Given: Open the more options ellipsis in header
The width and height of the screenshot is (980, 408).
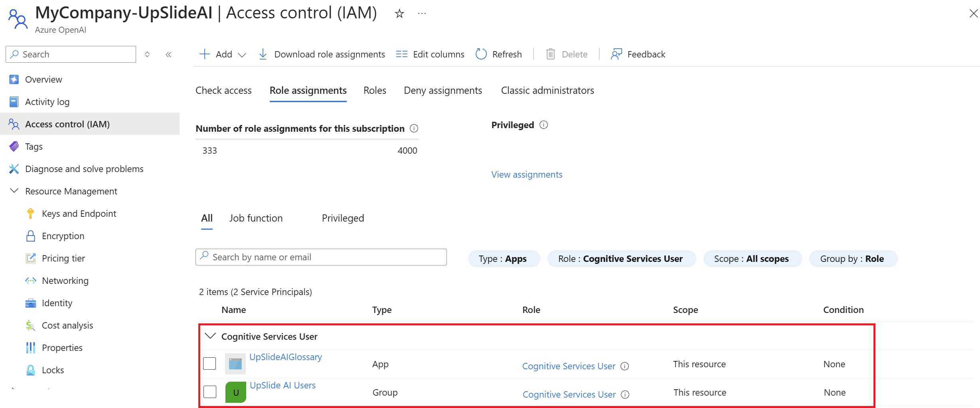Looking at the screenshot, I should pos(422,14).
